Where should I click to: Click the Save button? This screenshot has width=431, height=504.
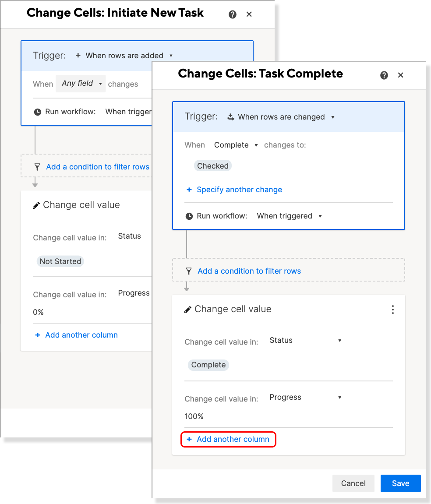(x=400, y=483)
